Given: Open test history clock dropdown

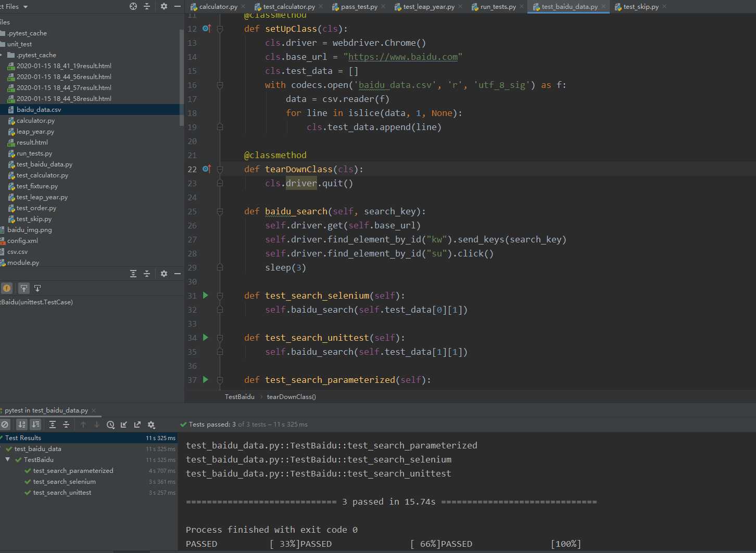Looking at the screenshot, I should [x=111, y=425].
